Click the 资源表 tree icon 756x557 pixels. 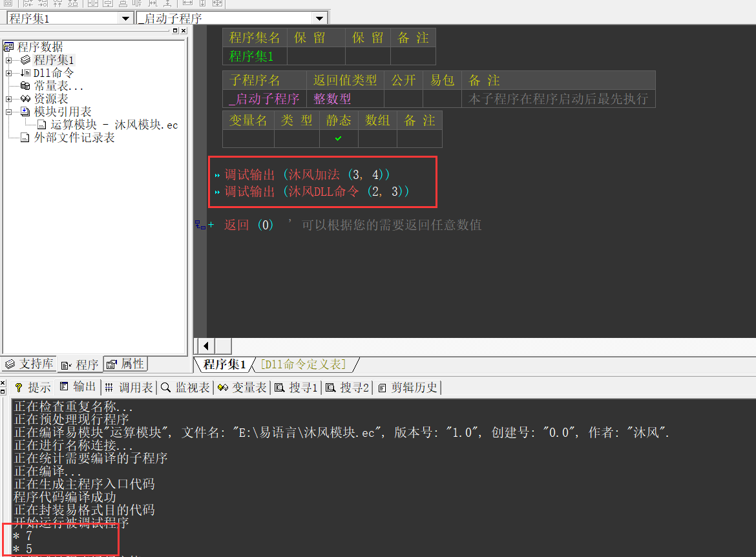coord(26,99)
